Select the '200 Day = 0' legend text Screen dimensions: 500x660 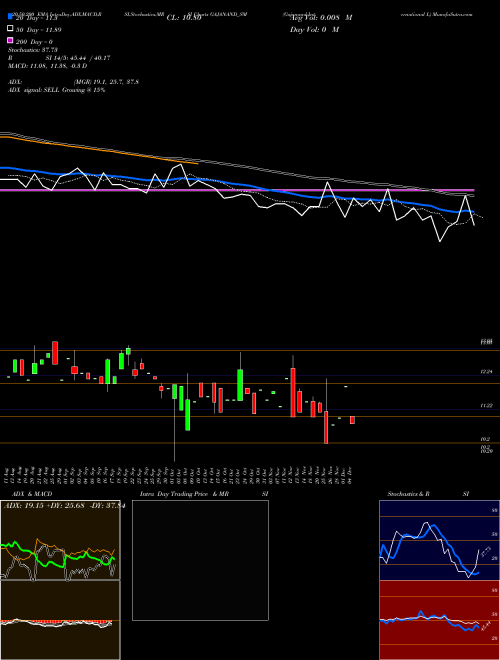[34, 42]
